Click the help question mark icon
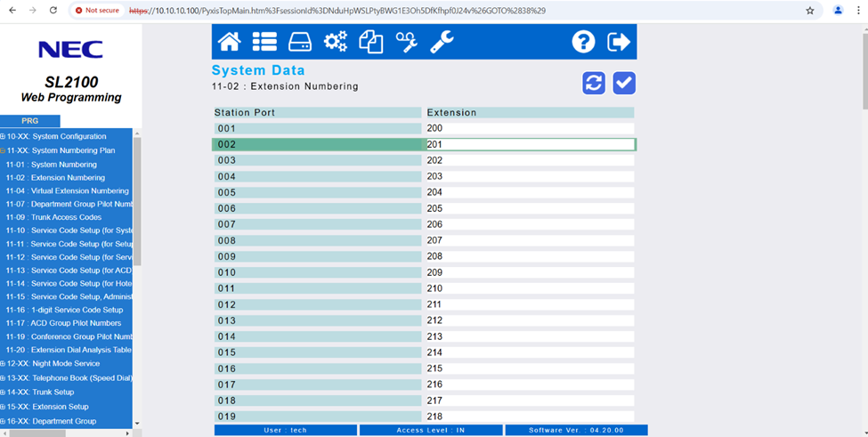Viewport: 868px width, 437px height. click(583, 42)
